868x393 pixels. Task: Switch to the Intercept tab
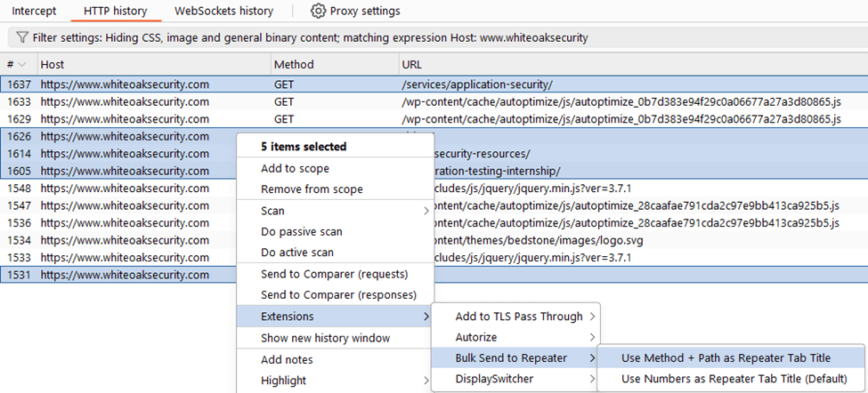click(35, 11)
